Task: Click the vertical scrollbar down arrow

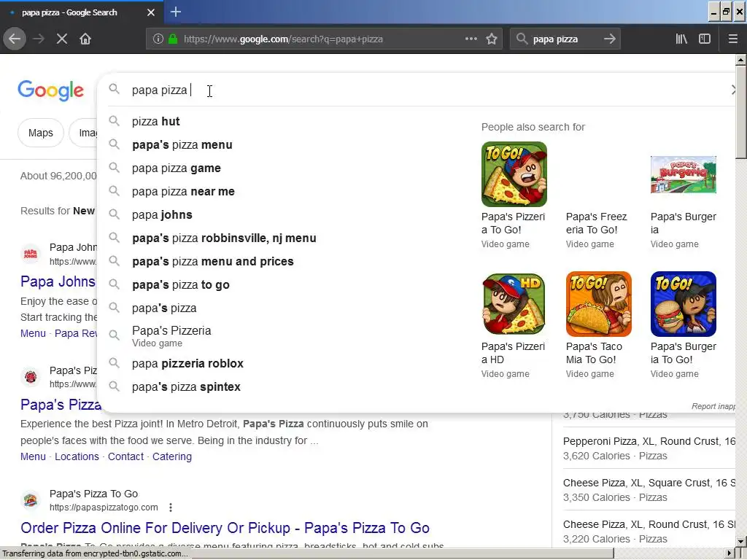Action: tap(740, 542)
